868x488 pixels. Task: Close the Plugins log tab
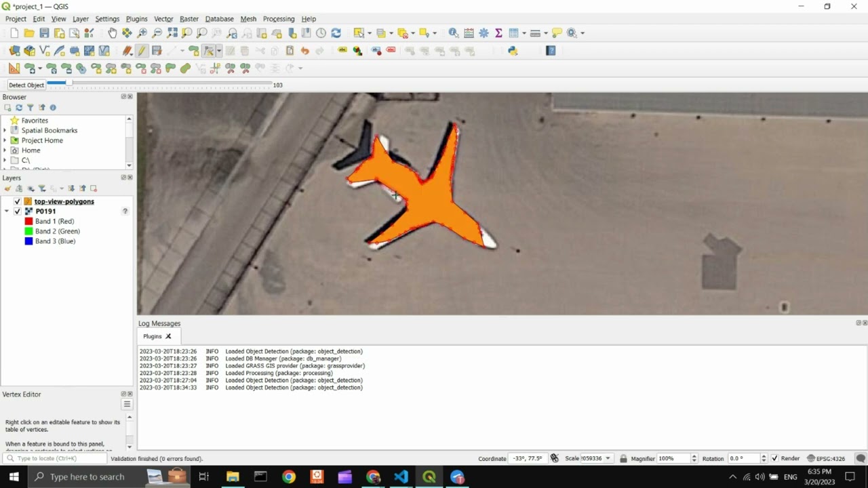168,336
